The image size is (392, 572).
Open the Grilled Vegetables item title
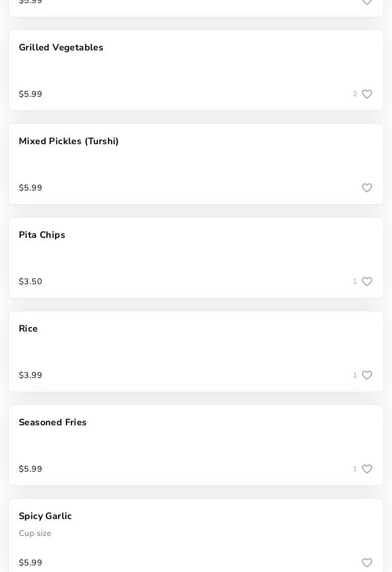[x=61, y=47]
